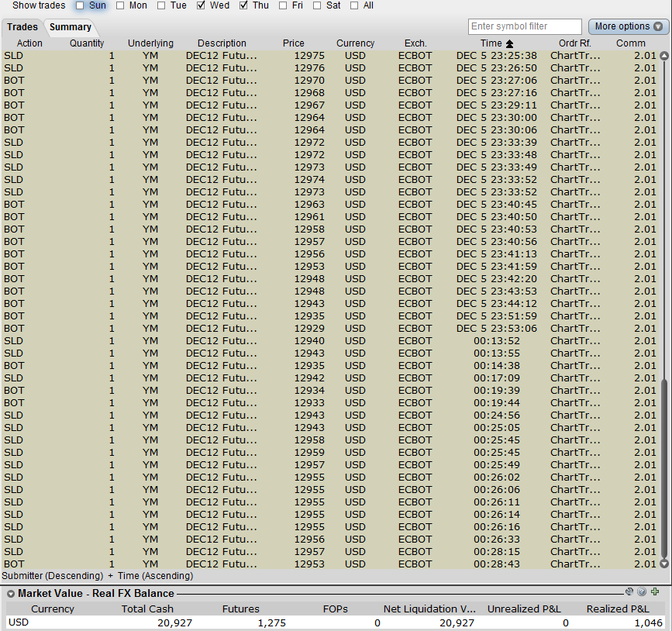Uncheck the Thu trades checkbox
Viewport: 672px width, 631px height.
pos(243,5)
